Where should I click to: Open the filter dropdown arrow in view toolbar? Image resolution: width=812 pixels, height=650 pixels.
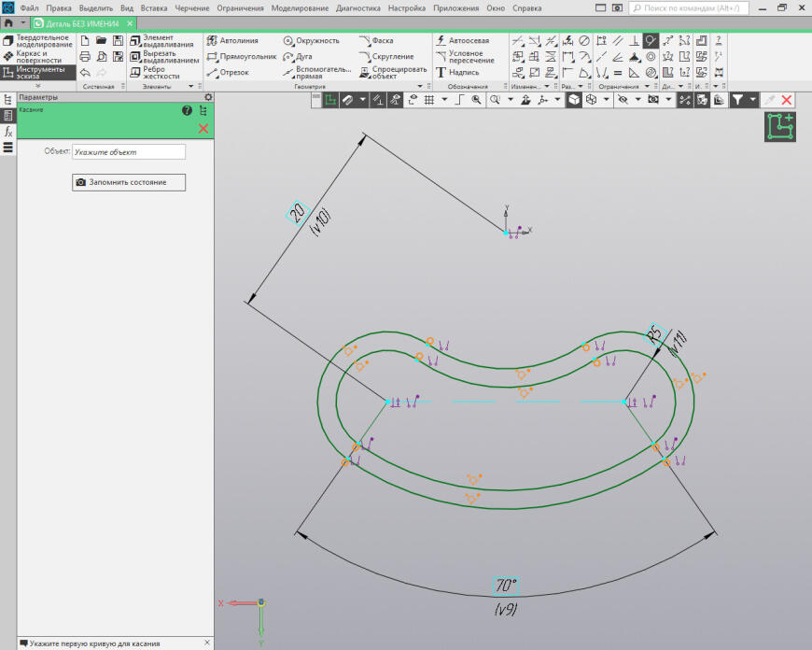[752, 99]
